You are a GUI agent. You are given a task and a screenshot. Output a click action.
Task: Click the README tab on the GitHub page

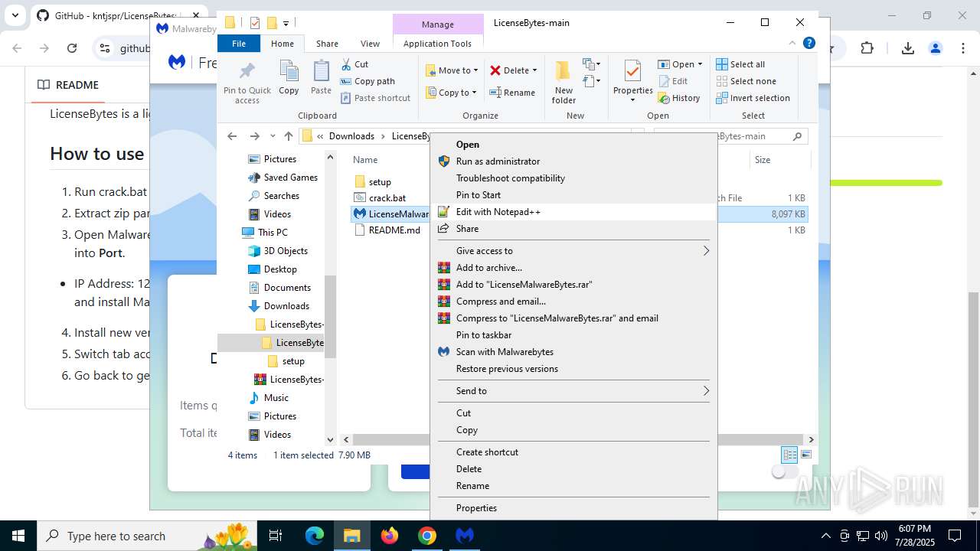point(69,85)
